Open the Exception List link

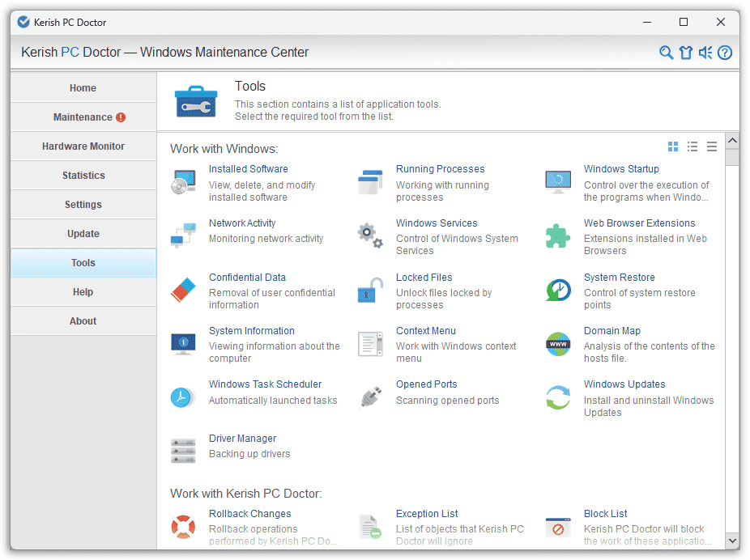pos(427,514)
